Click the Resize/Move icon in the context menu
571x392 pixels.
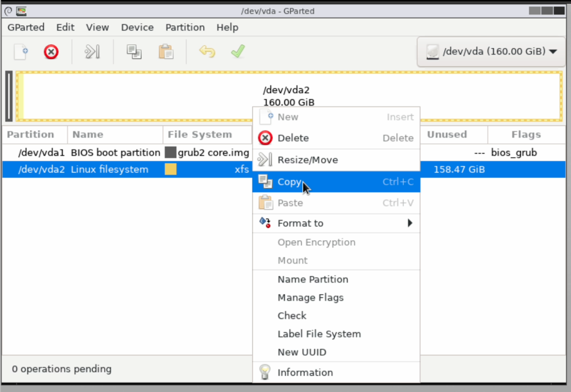coord(265,159)
